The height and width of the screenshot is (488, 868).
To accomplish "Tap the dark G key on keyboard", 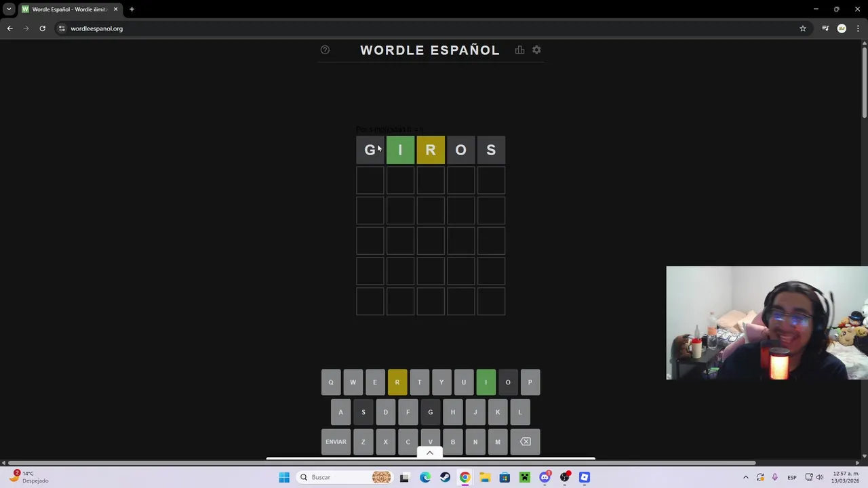I will tap(430, 412).
